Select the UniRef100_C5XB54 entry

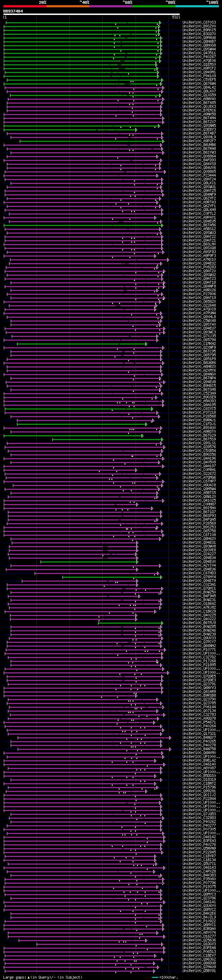click(199, 451)
